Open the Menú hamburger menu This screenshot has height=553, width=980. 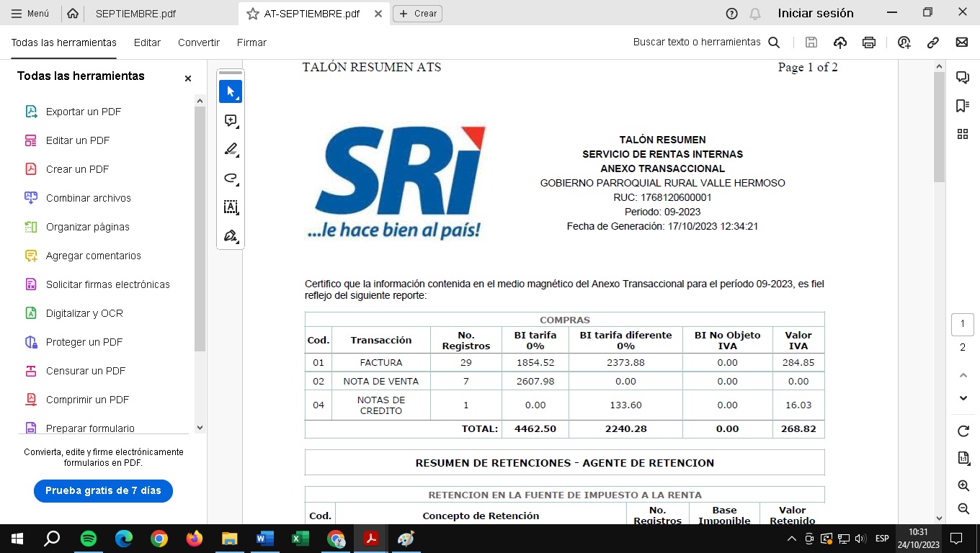[30, 14]
